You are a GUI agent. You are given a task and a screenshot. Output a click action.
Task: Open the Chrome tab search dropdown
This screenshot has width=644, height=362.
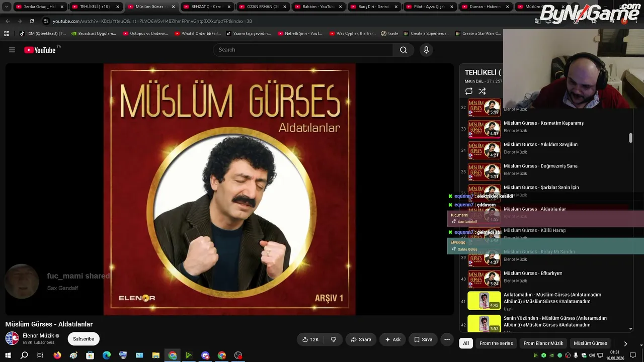tap(7, 7)
